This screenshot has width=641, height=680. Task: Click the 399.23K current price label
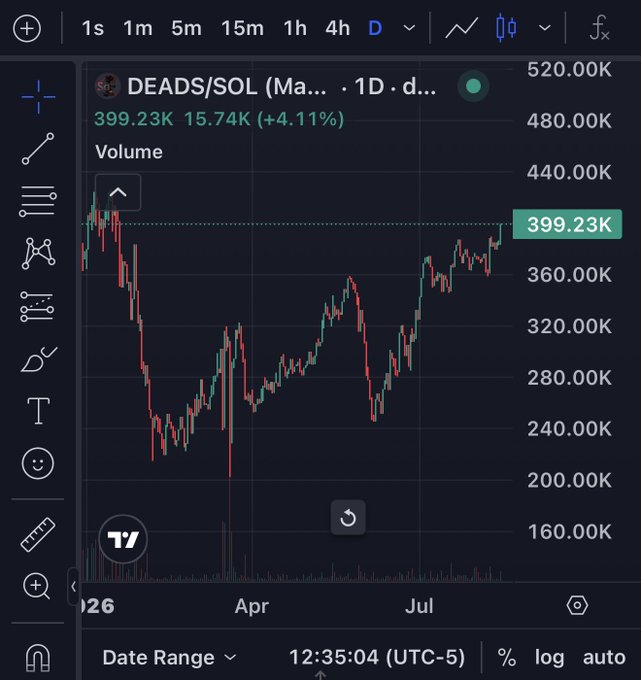pos(567,225)
